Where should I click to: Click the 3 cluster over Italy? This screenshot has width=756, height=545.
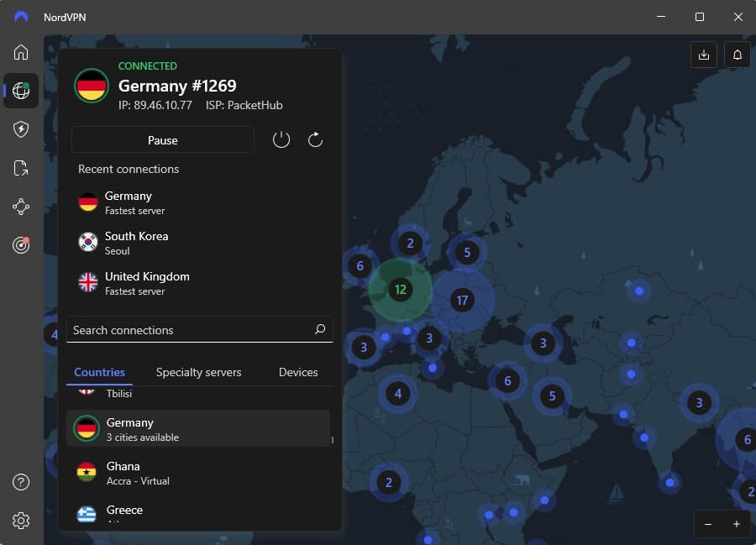pyautogui.click(x=429, y=338)
